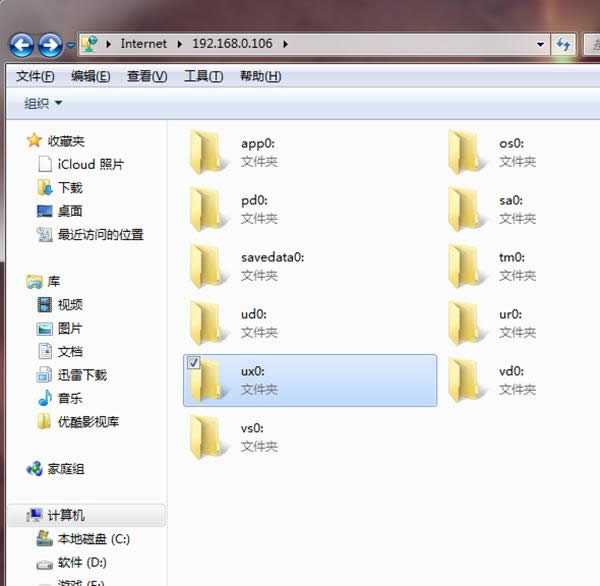600x586 pixels.
Task: Click the iCloud 照片 sidebar icon
Action: click(45, 164)
